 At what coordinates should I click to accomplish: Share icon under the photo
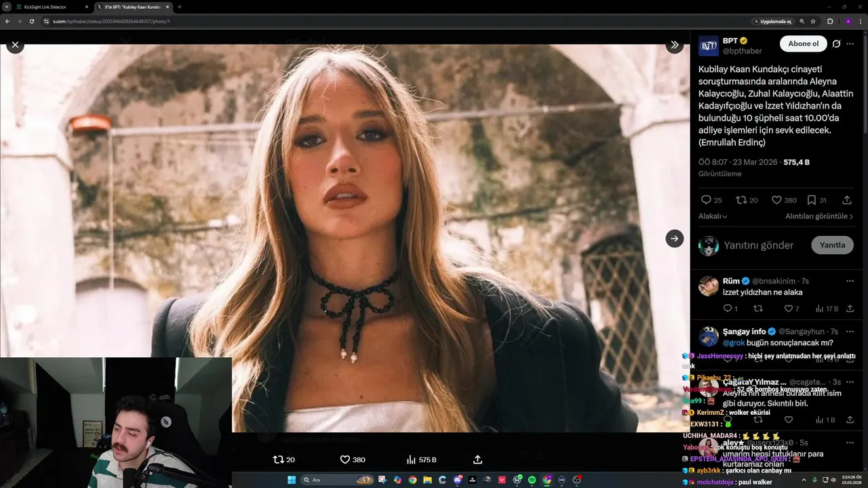(477, 460)
